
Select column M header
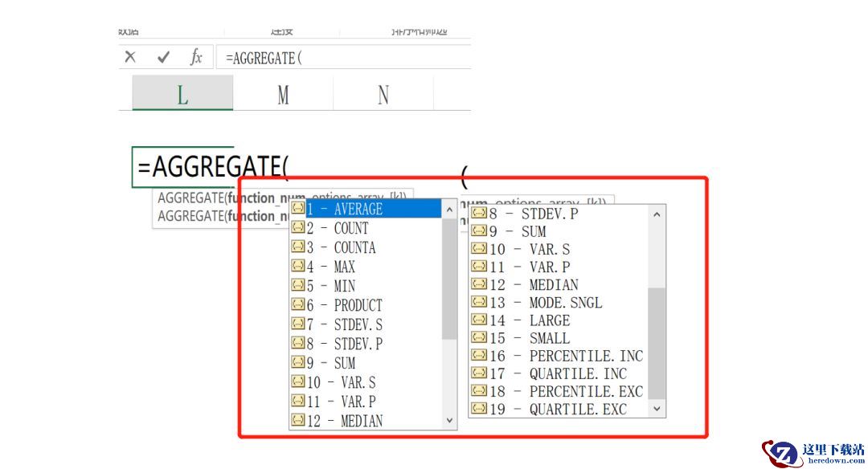283,95
